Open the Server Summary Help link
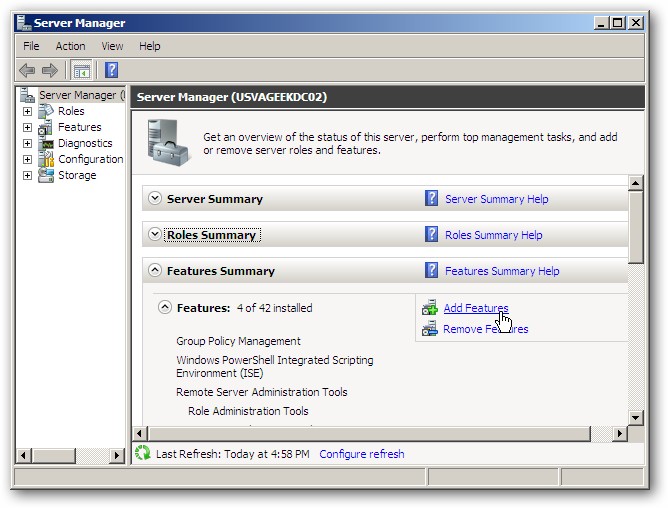The image size is (668, 508). point(497,199)
